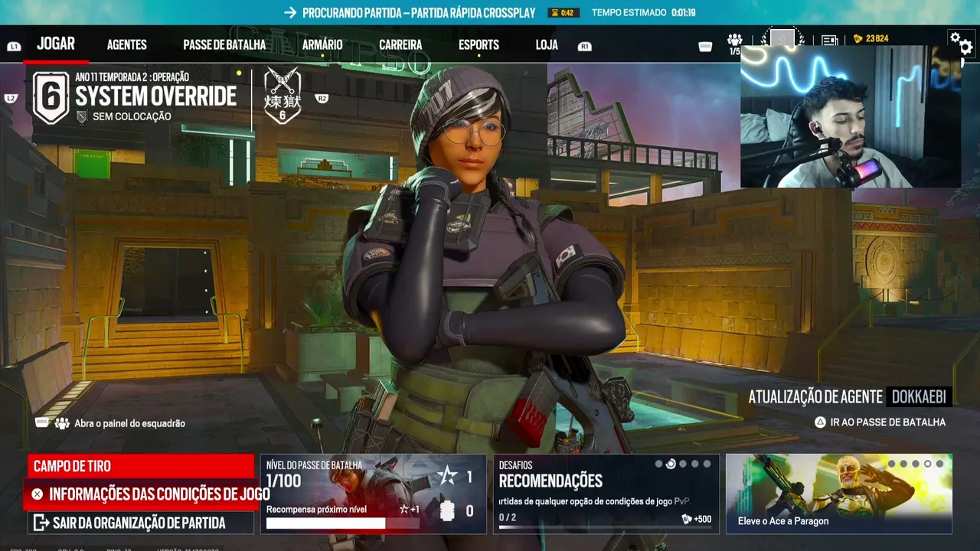Open the Eleve o Ace a Paragon banner
The image size is (980, 551).
coord(839,494)
